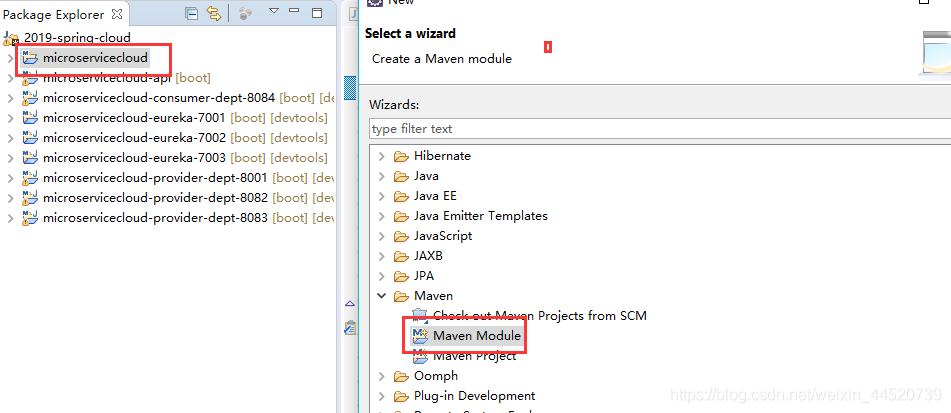Select microservicecloud project name

(x=95, y=58)
